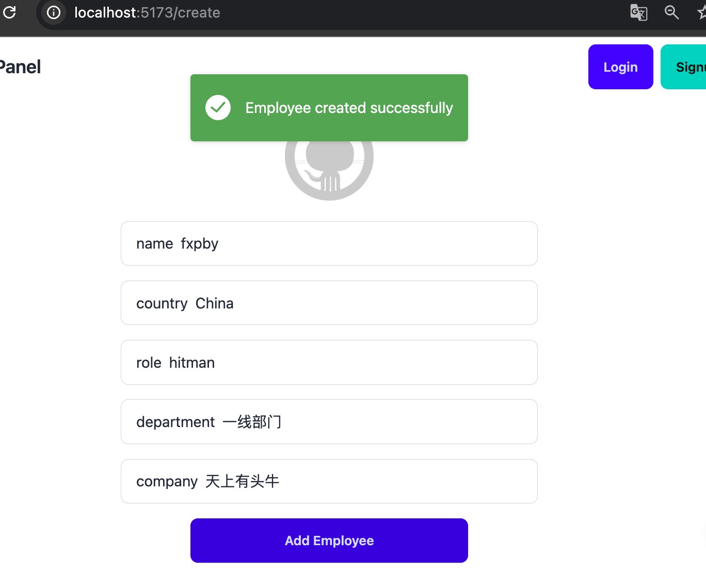Bookmark this page with the star icon
The width and height of the screenshot is (706, 588).
coord(701,12)
